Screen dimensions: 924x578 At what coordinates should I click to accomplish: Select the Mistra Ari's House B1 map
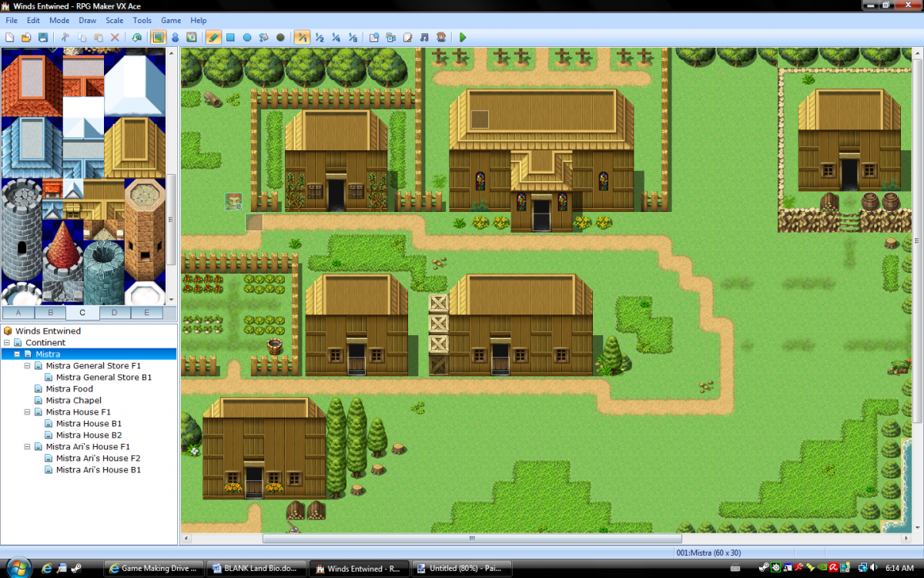point(99,470)
